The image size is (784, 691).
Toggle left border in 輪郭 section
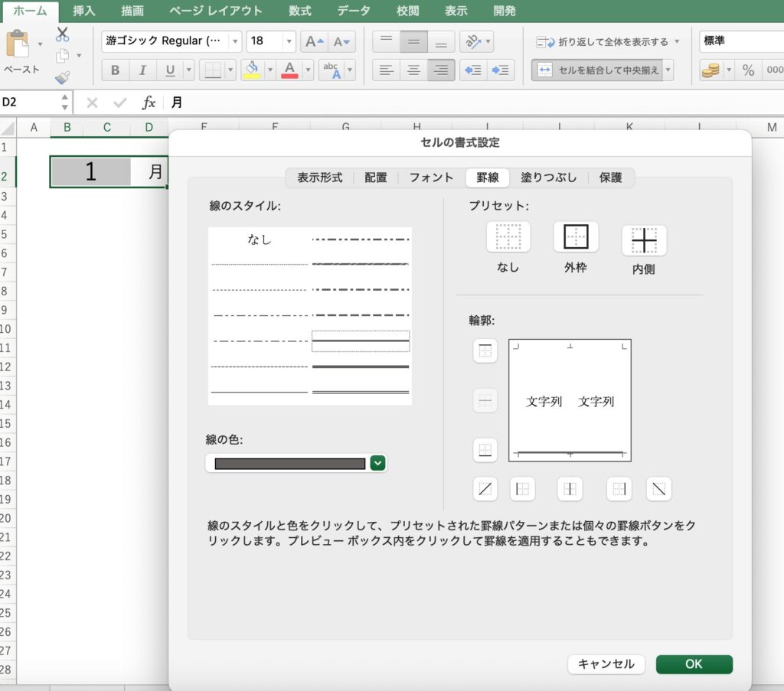pyautogui.click(x=522, y=489)
